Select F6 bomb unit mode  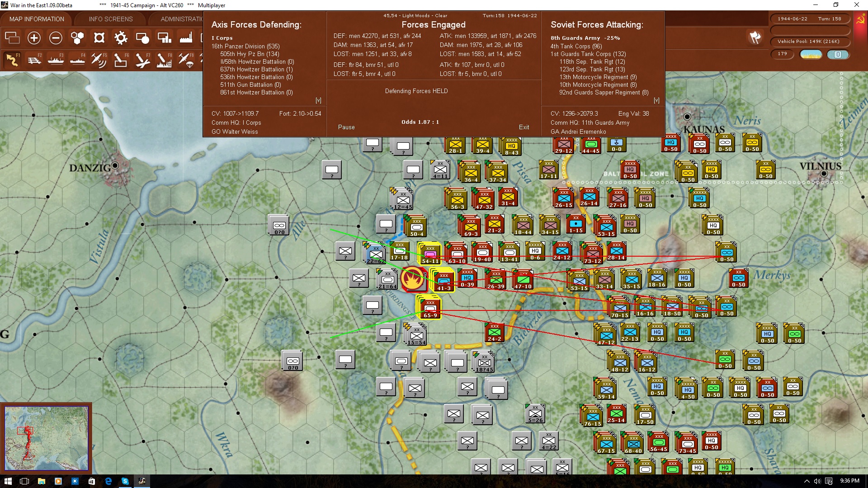click(x=121, y=60)
